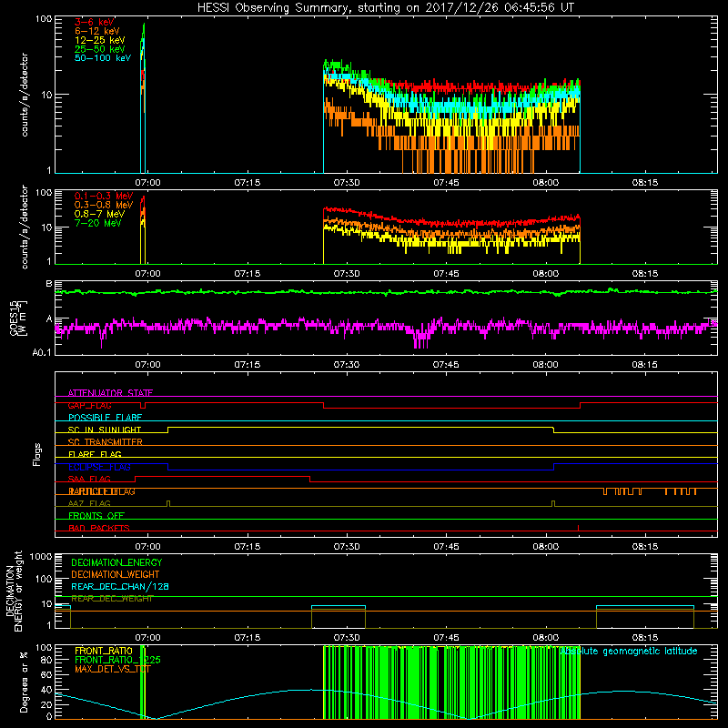728x728 pixels.
Task: Click the '0.8-7 MeV' legend label
Action: [x=99, y=214]
